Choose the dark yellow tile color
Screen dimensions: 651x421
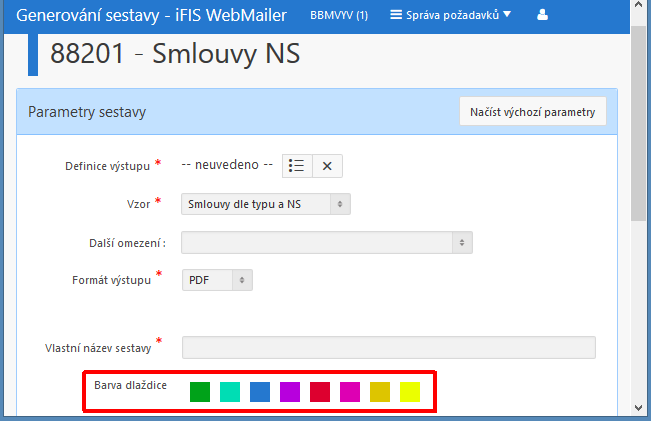click(380, 392)
